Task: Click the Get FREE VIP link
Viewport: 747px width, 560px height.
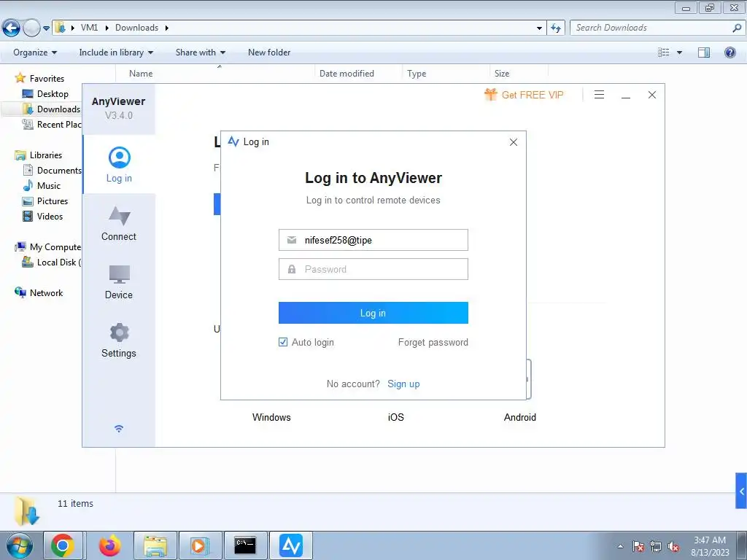Action: pos(533,95)
